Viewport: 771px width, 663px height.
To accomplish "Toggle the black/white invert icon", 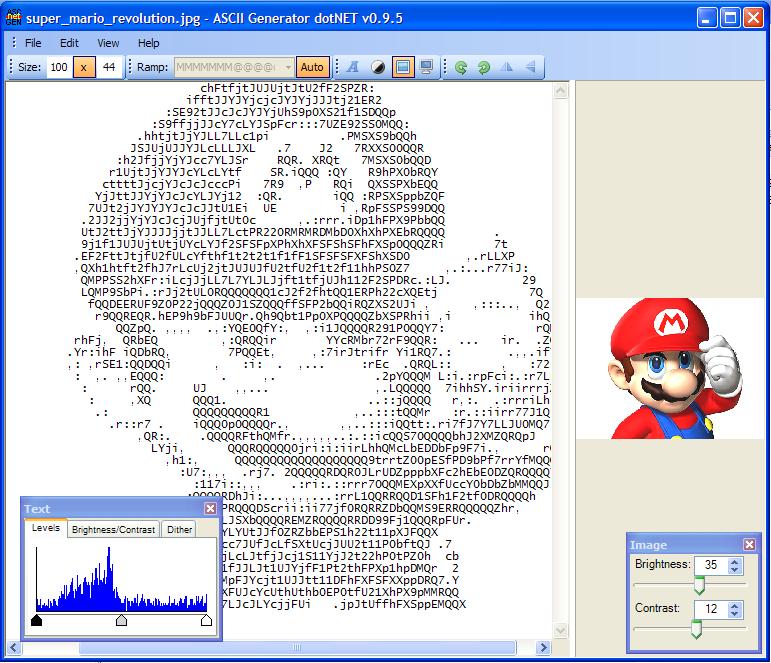I will (378, 67).
